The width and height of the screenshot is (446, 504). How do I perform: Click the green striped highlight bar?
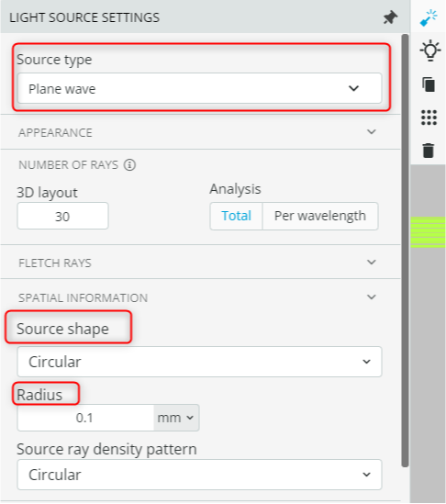click(x=428, y=232)
